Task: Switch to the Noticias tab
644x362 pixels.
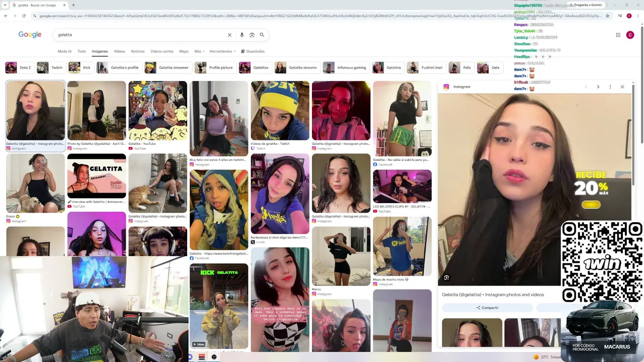Action: click(138, 51)
